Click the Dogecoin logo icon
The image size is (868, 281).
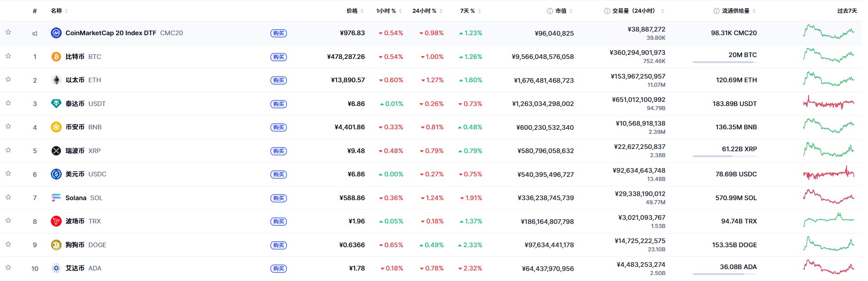tap(56, 245)
